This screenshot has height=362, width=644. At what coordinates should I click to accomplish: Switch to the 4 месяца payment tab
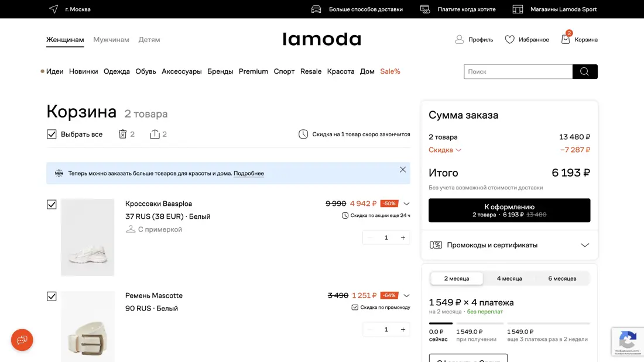[x=509, y=278]
